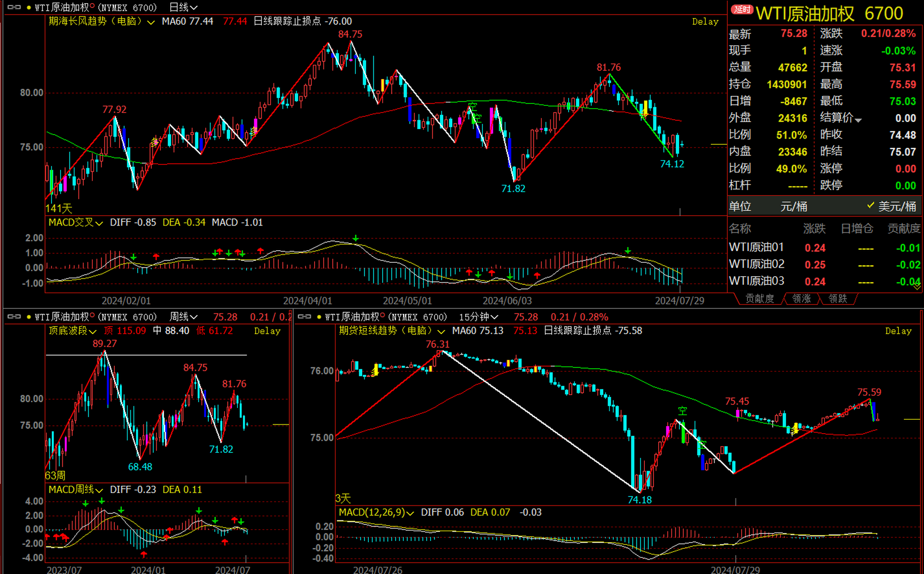Expand the 期海长风趋势（电脑） indicator dropdown
The height and width of the screenshot is (574, 924).
coord(151,22)
